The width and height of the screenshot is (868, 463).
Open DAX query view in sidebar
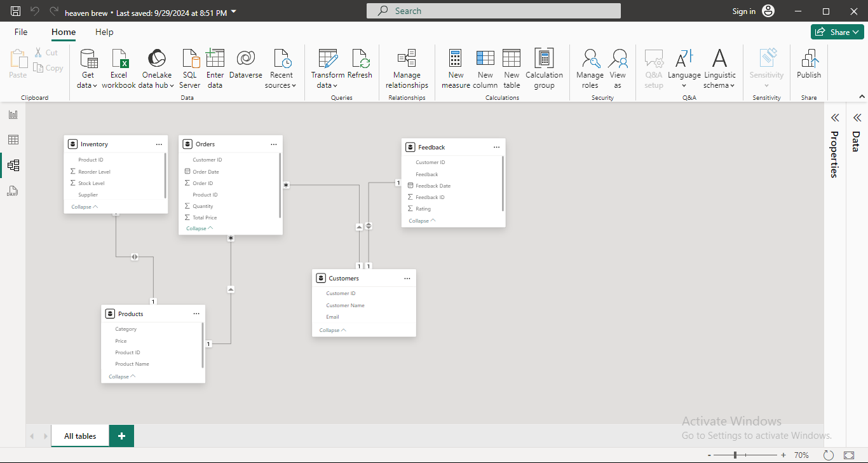pos(13,191)
